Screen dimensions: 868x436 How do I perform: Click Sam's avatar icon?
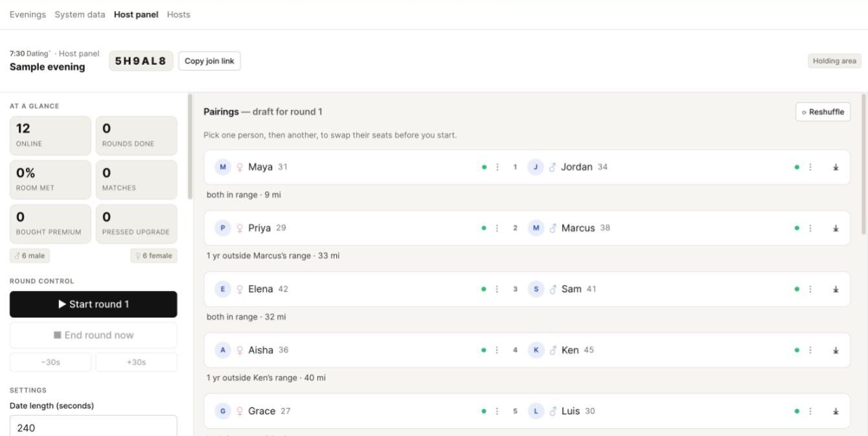(536, 289)
